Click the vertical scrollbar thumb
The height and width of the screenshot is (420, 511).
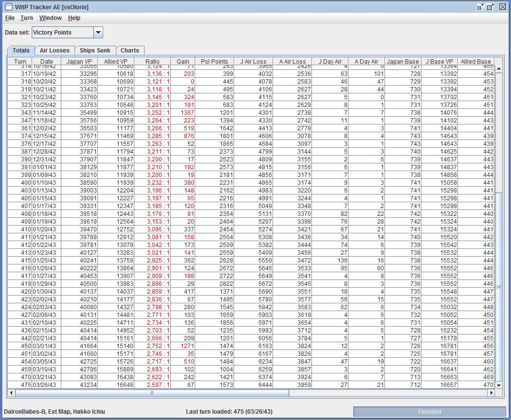(x=499, y=287)
